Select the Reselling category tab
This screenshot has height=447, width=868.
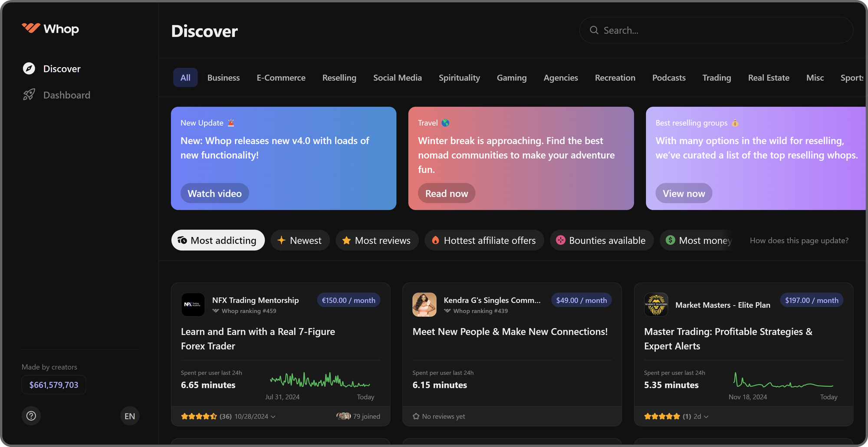(x=339, y=78)
